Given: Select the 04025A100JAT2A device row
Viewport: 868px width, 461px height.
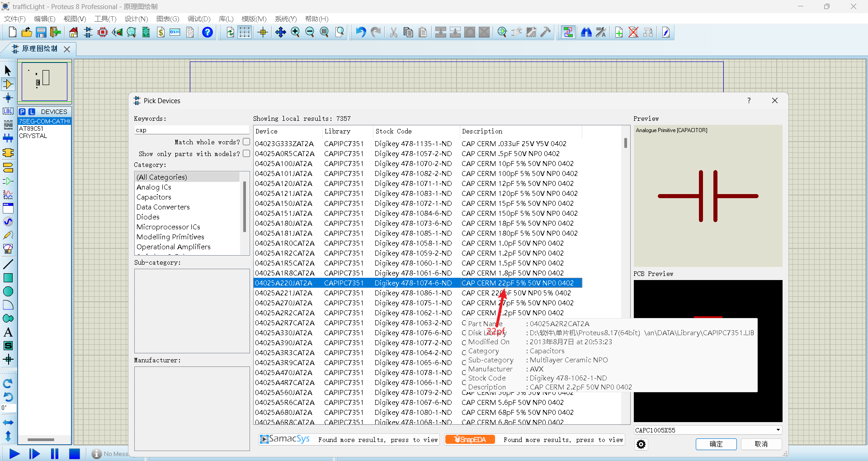Looking at the screenshot, I should point(417,163).
